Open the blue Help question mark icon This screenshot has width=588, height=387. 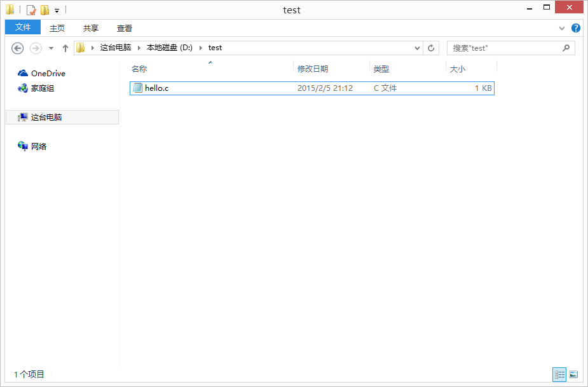[x=576, y=28]
